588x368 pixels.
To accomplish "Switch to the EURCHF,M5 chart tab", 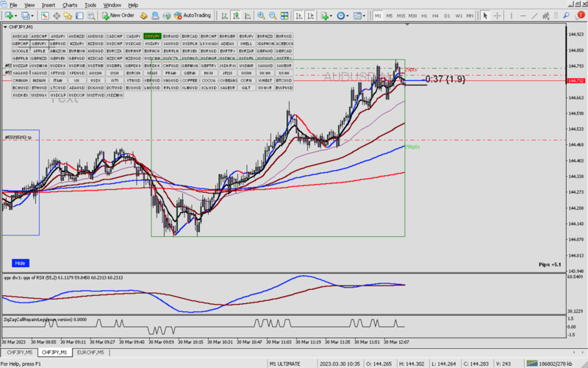I will pos(90,353).
